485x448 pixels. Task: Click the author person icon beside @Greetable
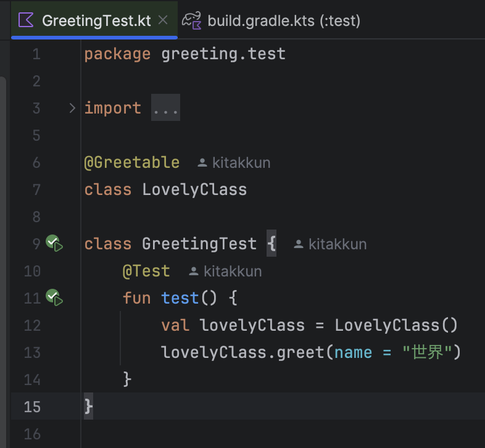(202, 162)
